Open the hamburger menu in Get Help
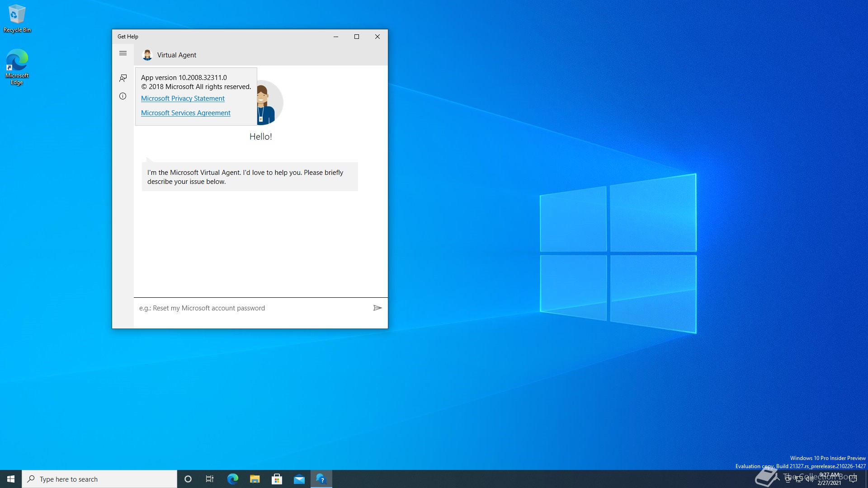The height and width of the screenshot is (488, 868). 123,53
